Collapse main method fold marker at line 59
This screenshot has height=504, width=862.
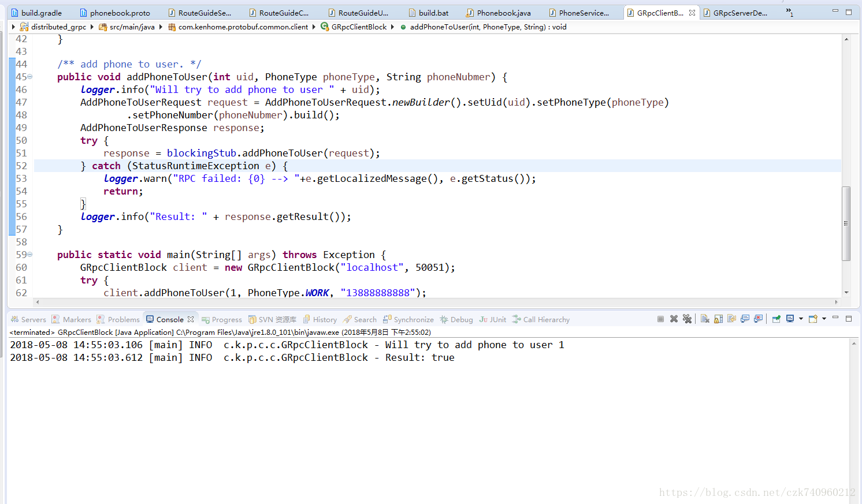pyautogui.click(x=29, y=255)
